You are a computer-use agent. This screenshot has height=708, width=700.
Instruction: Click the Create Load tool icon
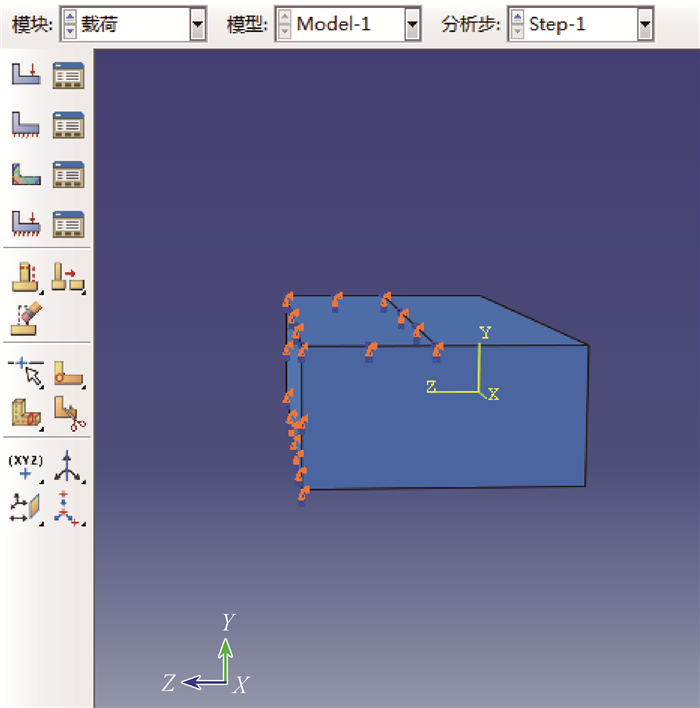click(25, 75)
